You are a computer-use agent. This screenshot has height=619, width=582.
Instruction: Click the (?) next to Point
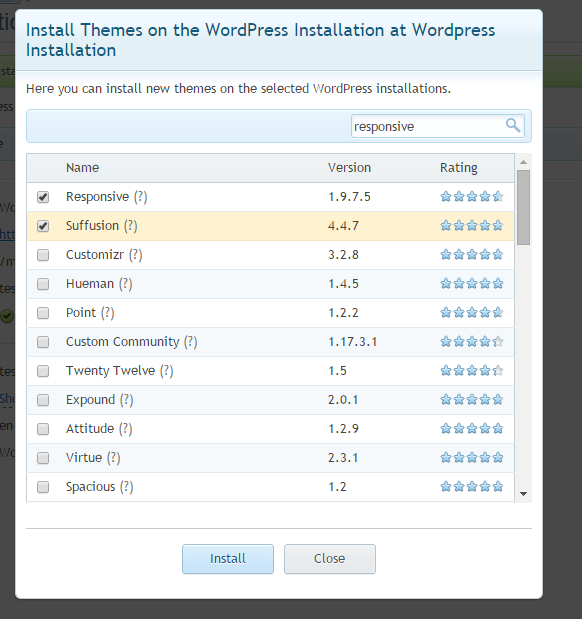point(107,313)
